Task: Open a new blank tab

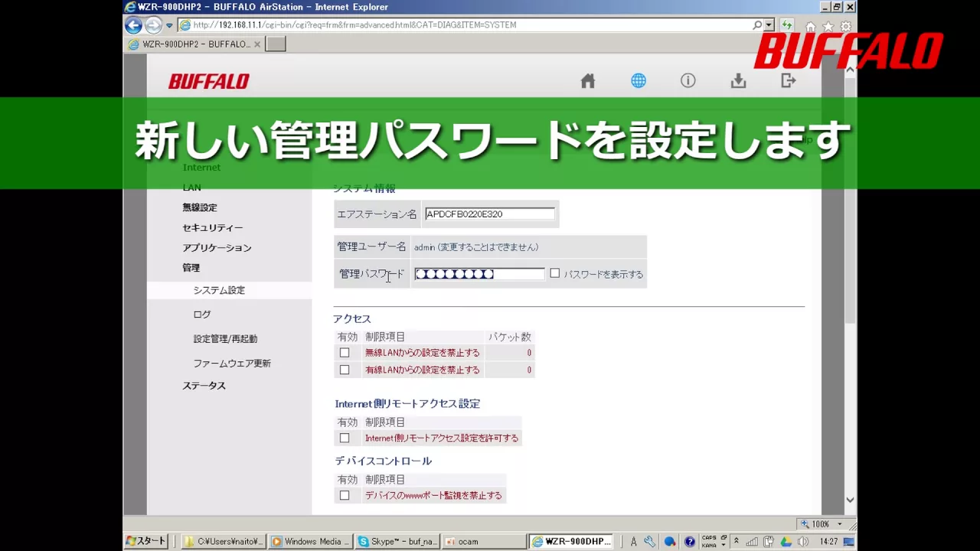Action: [x=275, y=44]
